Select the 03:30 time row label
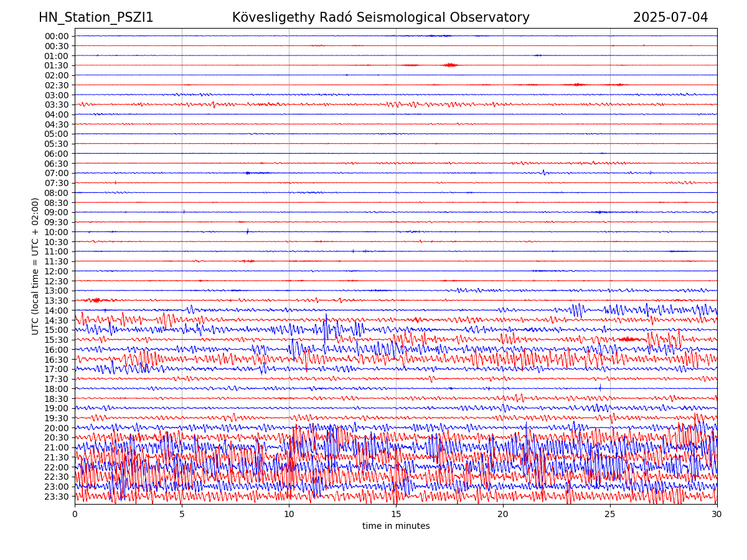Viewport: 747px width, 560px height. tap(57, 105)
